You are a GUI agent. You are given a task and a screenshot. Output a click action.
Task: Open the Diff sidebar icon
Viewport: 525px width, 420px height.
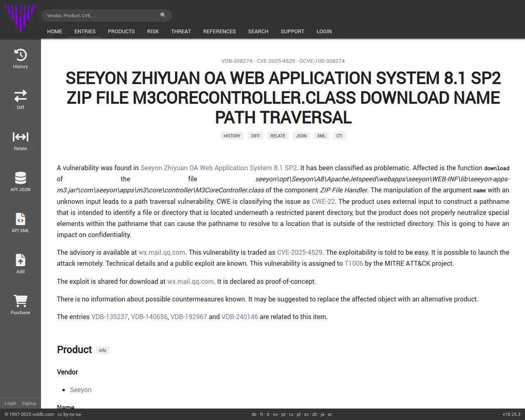(x=21, y=96)
